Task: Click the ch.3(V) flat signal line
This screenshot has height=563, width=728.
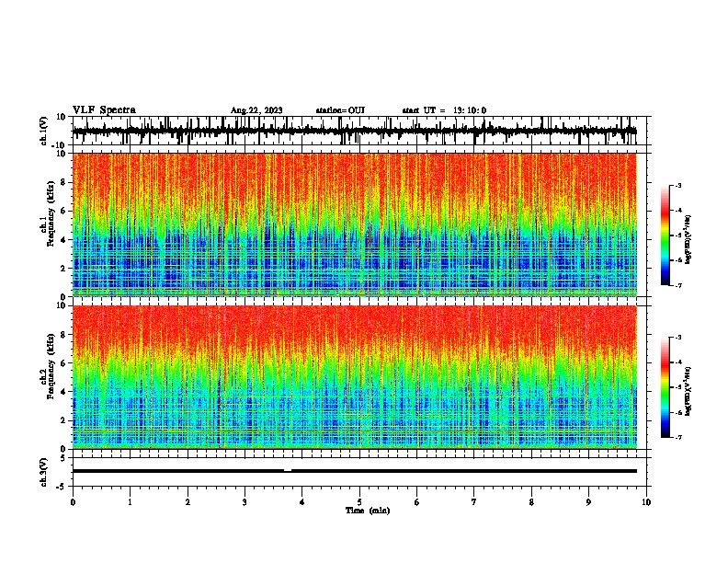Action: point(355,471)
